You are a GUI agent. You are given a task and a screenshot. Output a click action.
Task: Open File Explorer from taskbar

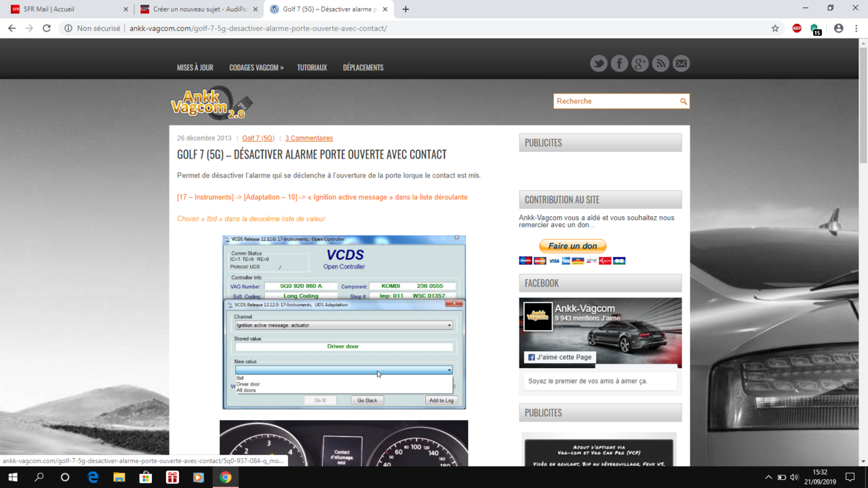119,477
